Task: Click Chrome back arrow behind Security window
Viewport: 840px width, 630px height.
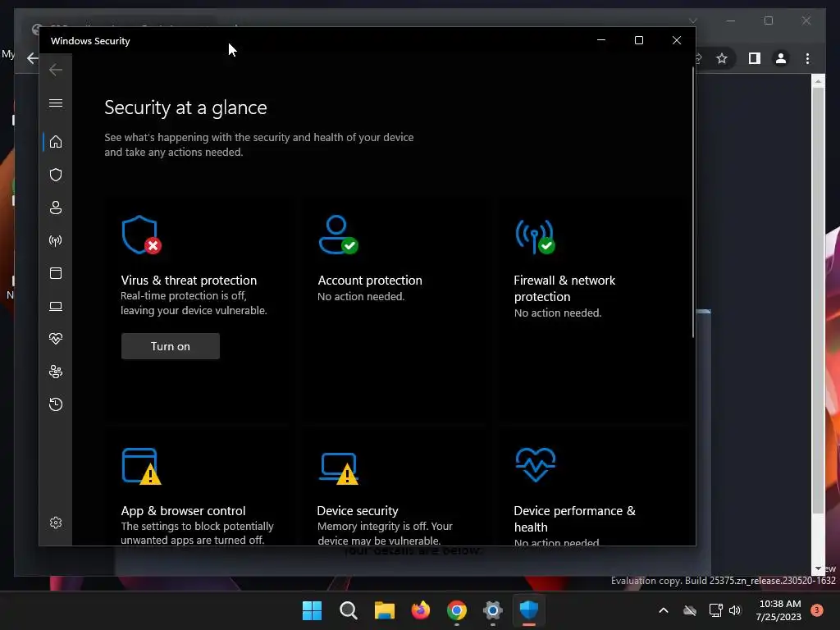Action: [x=32, y=58]
